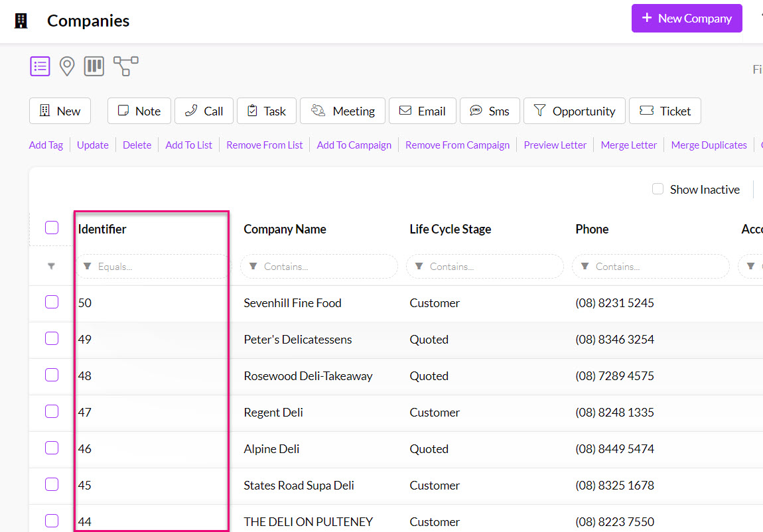Image resolution: width=763 pixels, height=532 pixels.
Task: Open filter operator funnel in Company Name filter
Action: tap(253, 266)
